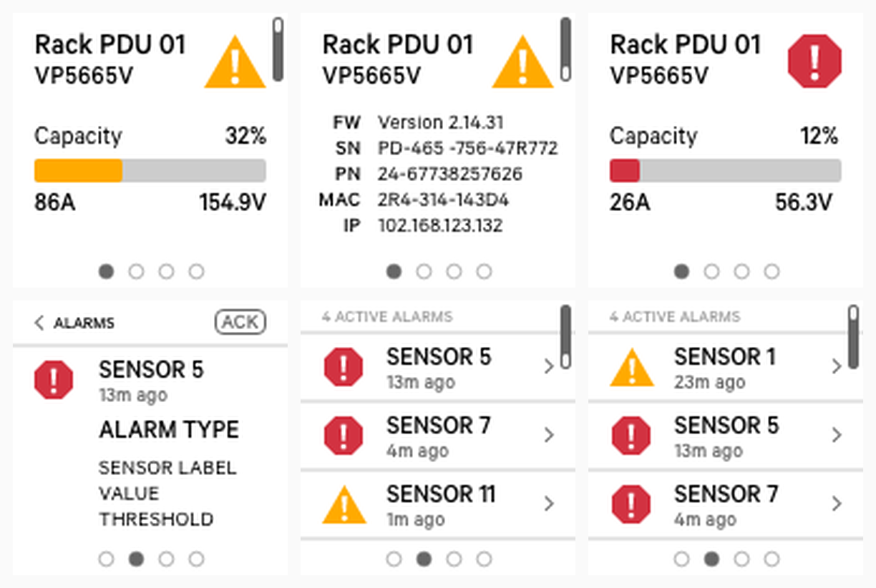Click red alarm icon beside SENSOR 7 4m ago in middle list
The image size is (876, 588).
pyautogui.click(x=344, y=436)
